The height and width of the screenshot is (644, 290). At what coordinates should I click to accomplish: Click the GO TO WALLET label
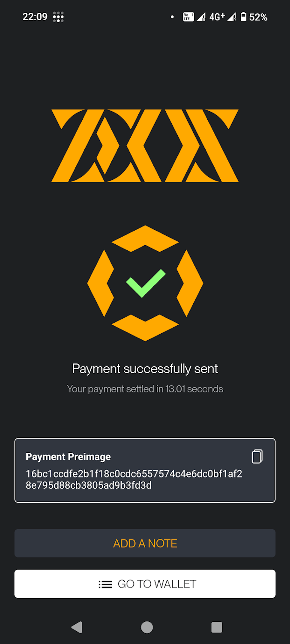click(157, 584)
